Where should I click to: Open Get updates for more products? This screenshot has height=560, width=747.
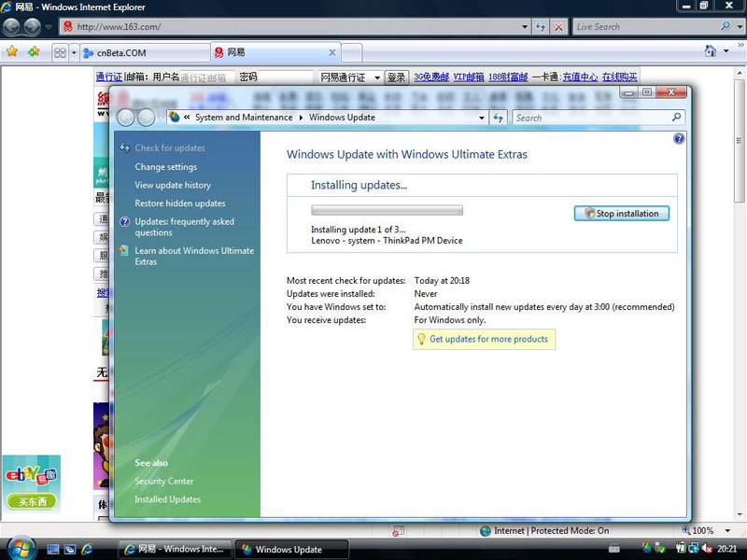pos(488,339)
